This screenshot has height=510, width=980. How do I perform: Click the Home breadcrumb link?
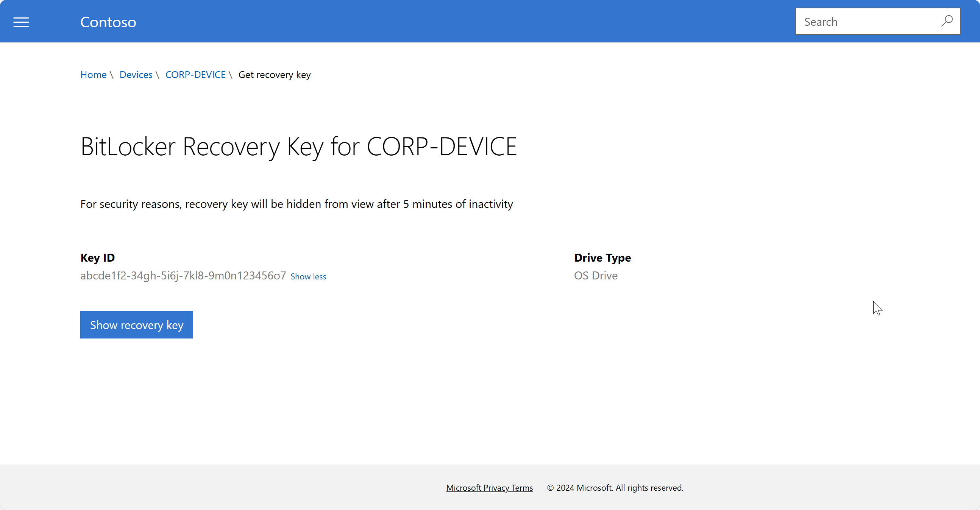click(93, 75)
